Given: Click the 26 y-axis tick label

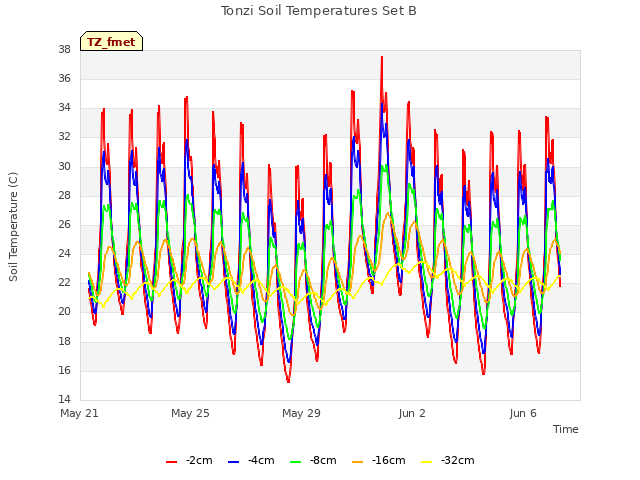Looking at the screenshot, I should tap(64, 224).
